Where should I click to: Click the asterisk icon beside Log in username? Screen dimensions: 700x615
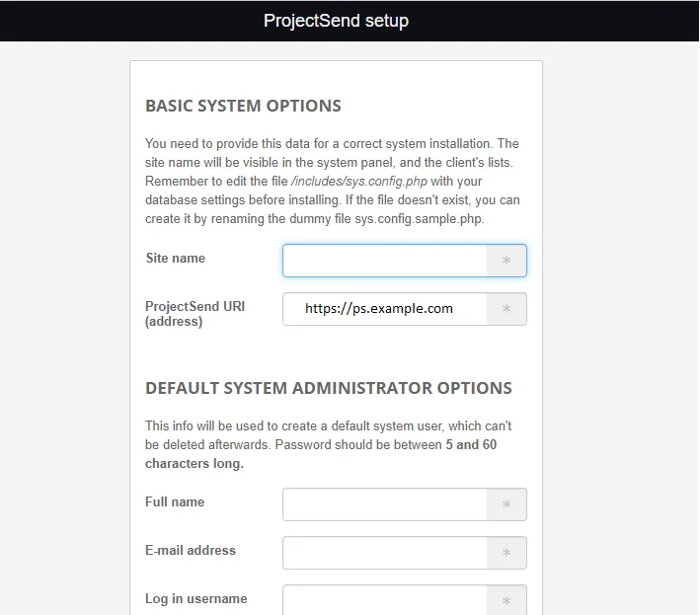click(x=506, y=600)
